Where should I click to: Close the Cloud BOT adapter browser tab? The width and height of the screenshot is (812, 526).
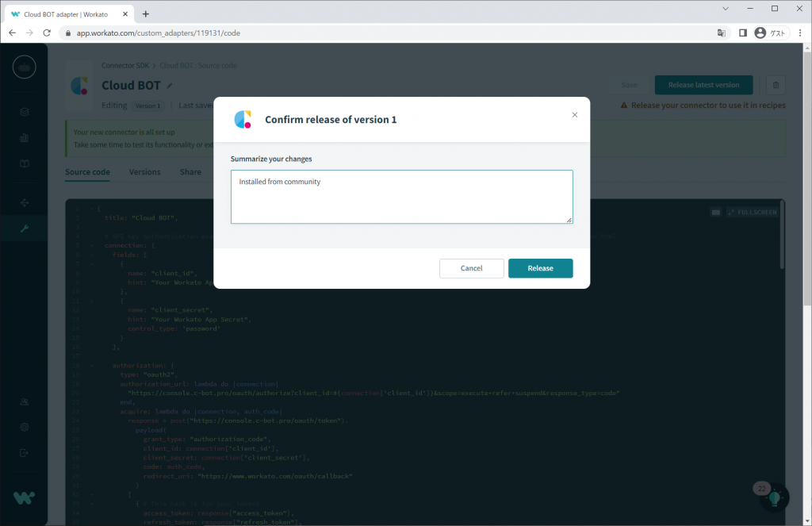(124, 14)
